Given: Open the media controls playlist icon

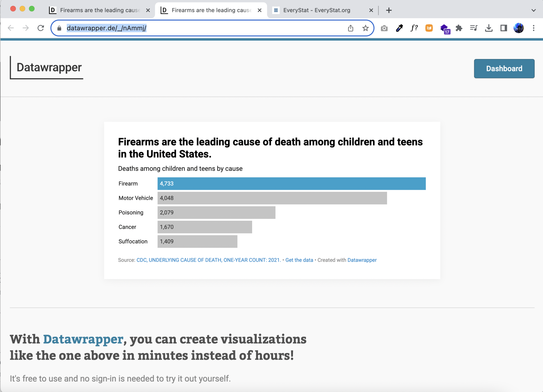Looking at the screenshot, I should (x=474, y=28).
